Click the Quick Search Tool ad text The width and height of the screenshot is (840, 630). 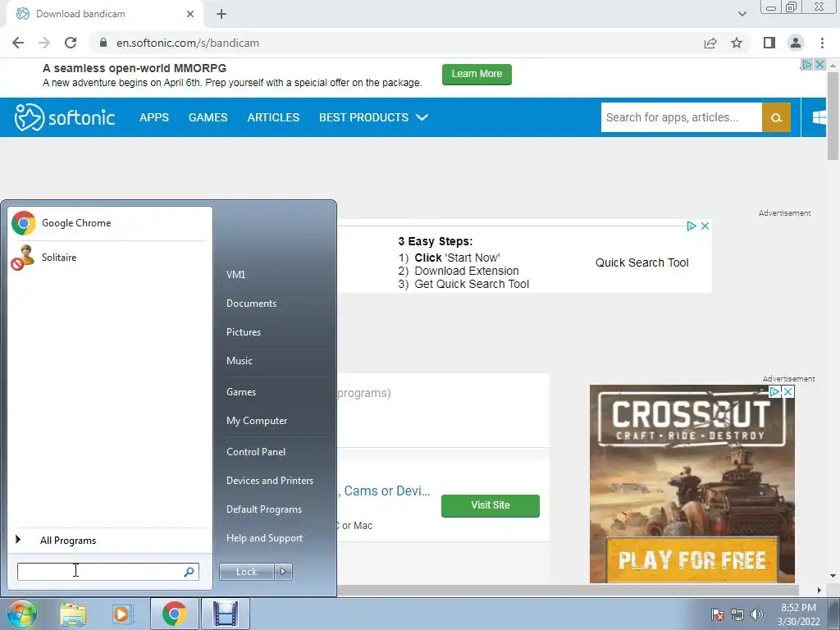[641, 262]
